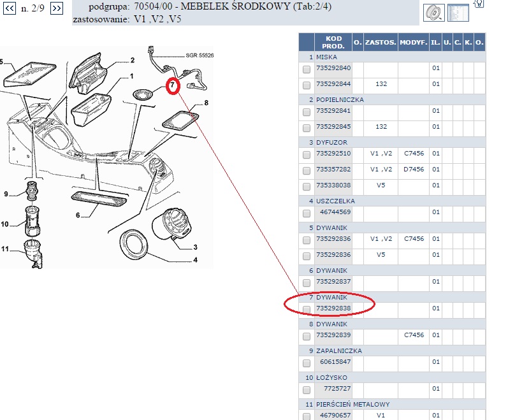Image resolution: width=508 pixels, height=420 pixels.
Task: Click the ZASTOS. column header
Action: pyautogui.click(x=381, y=42)
